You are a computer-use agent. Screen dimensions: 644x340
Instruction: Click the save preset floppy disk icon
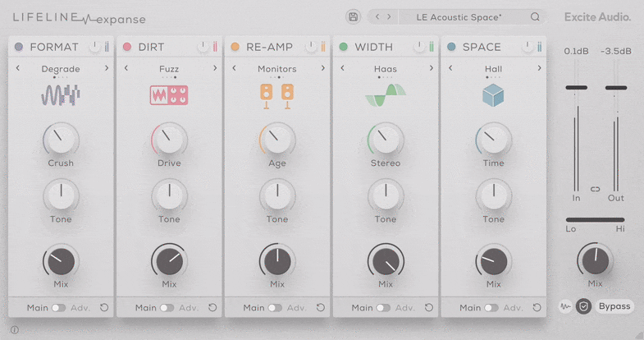click(353, 16)
